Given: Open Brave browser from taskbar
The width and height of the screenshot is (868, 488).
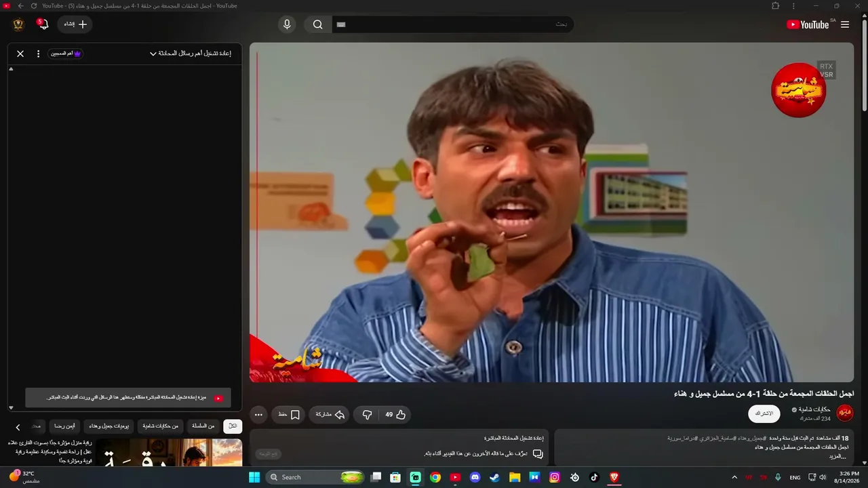Looking at the screenshot, I should pos(614,477).
